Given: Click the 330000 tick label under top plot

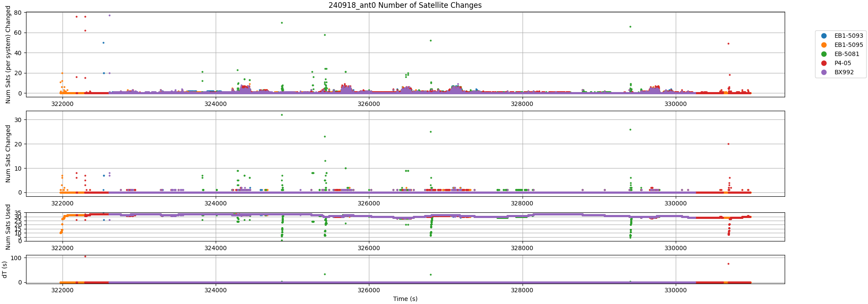Looking at the screenshot, I should [675, 105].
